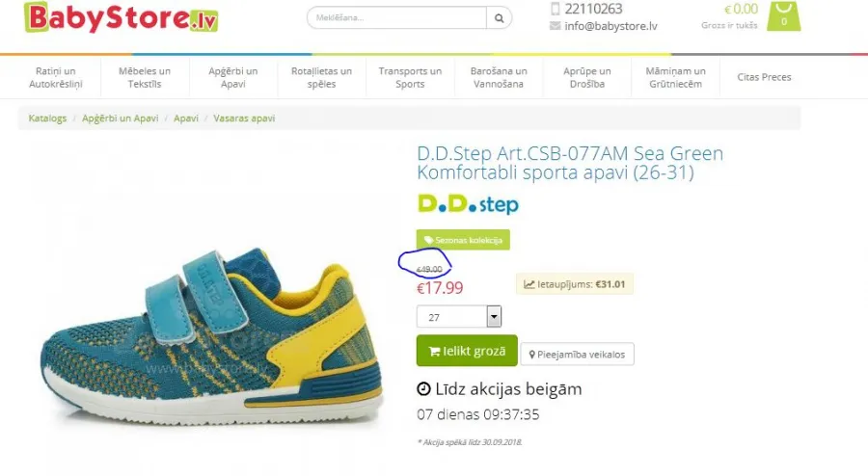Expand the shoe size dropdown arrow
Viewport: 868px width, 476px height.
click(494, 317)
